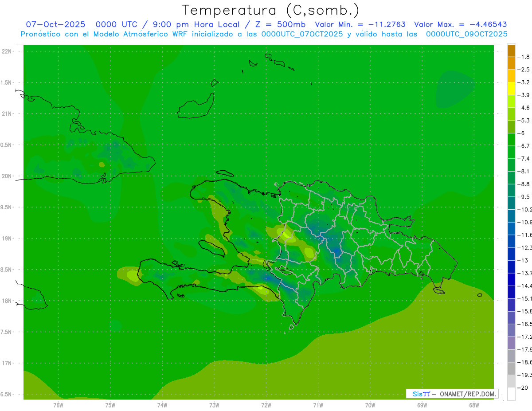Click the "Temperatura (C,somb.)" title
This screenshot has height=411, width=532.
[x=271, y=10]
